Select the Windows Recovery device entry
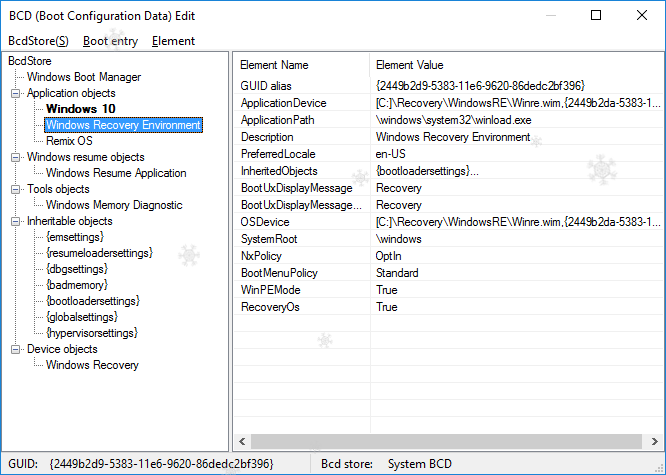 pyautogui.click(x=92, y=365)
